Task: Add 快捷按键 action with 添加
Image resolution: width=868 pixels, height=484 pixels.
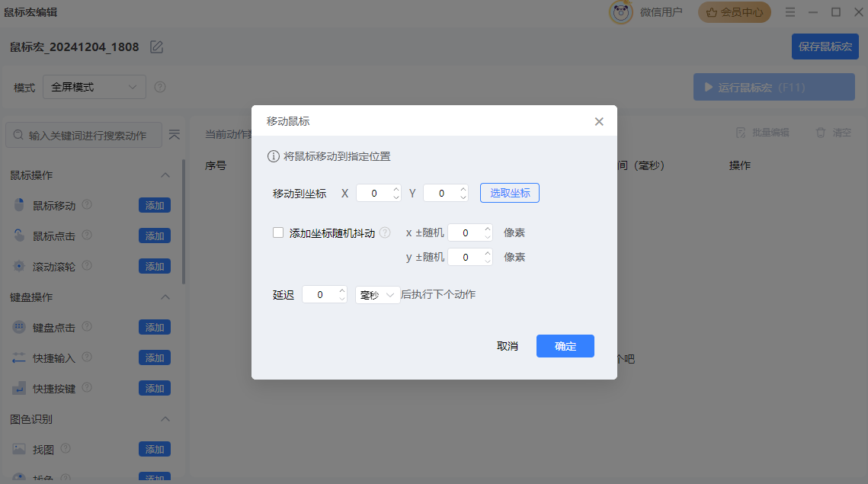Action: pos(155,388)
